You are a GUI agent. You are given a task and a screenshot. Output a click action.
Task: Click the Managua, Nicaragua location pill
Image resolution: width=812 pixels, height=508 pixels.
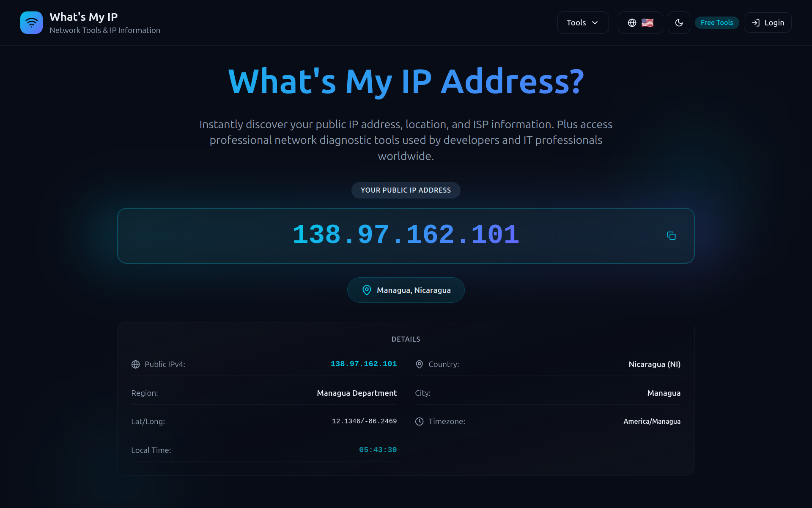tap(406, 290)
